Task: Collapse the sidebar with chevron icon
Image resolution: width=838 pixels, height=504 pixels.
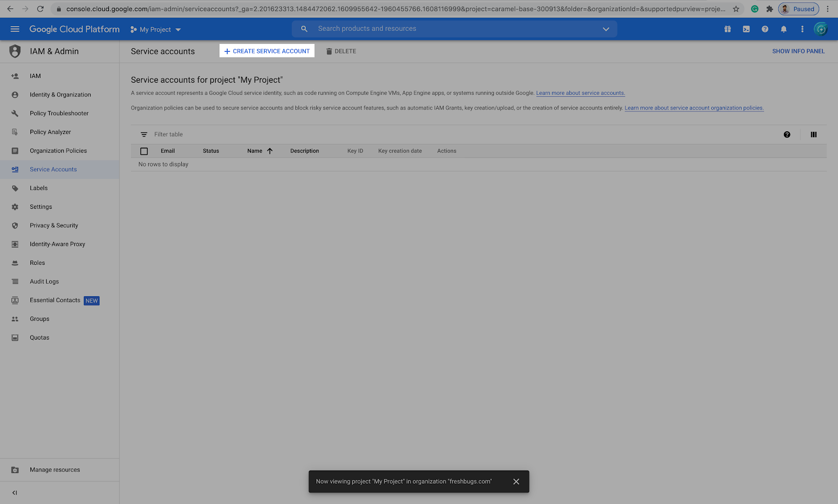Action: tap(15, 492)
